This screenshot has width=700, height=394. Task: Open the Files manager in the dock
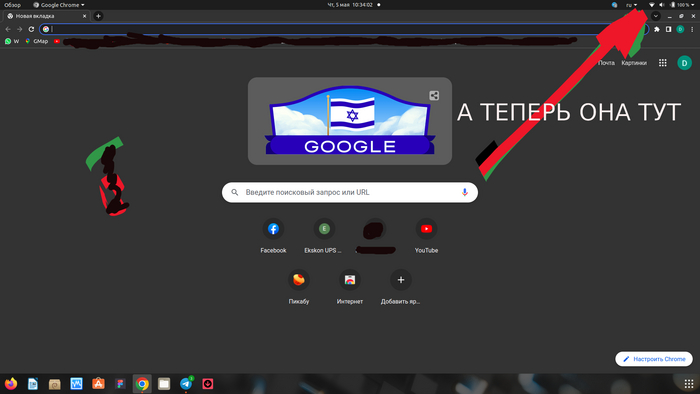tap(164, 384)
